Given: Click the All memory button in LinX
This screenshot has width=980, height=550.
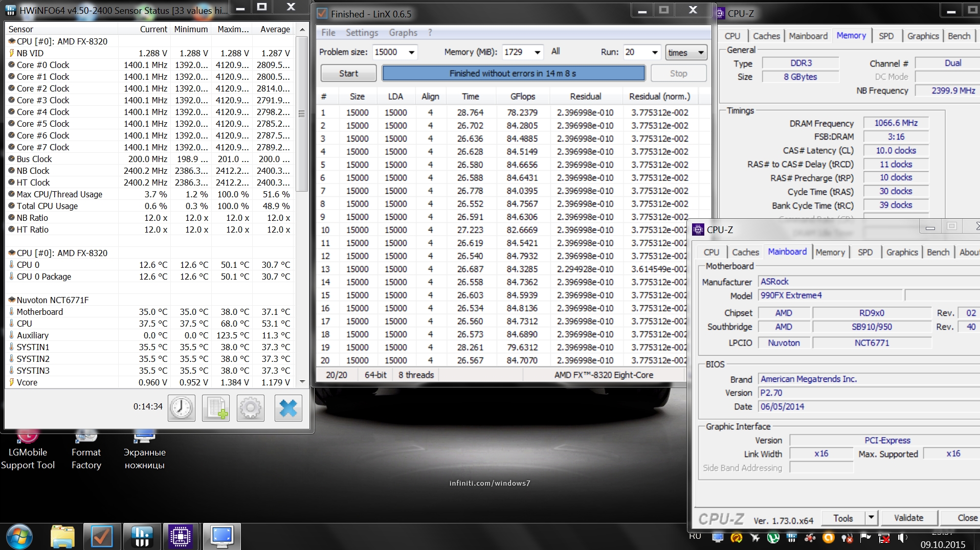Looking at the screenshot, I should coord(555,52).
